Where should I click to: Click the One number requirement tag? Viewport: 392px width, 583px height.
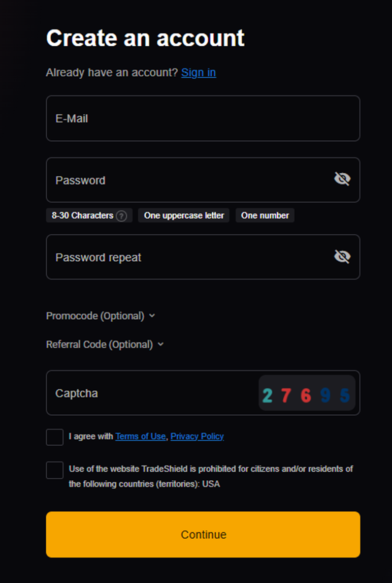point(265,216)
